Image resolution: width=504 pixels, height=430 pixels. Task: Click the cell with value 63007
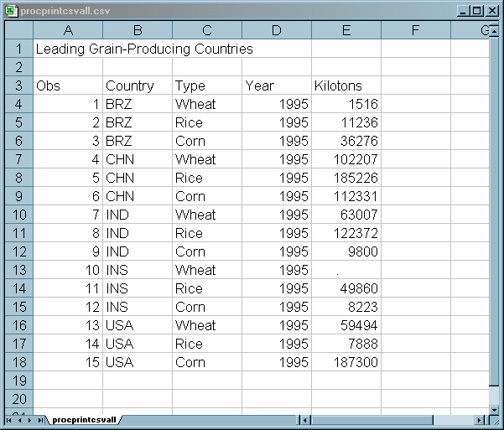click(x=346, y=215)
